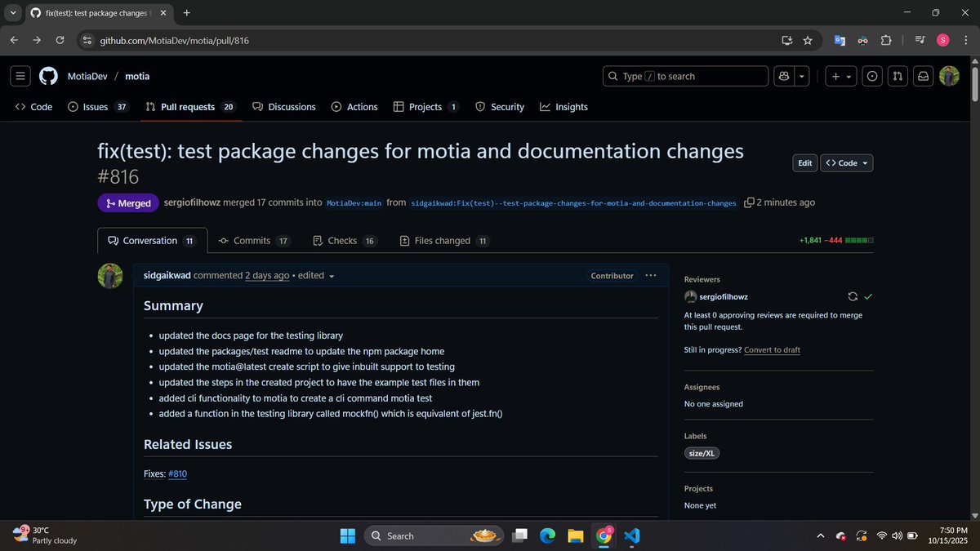980x551 pixels.
Task: Open the Actions tab
Action: pyautogui.click(x=354, y=107)
